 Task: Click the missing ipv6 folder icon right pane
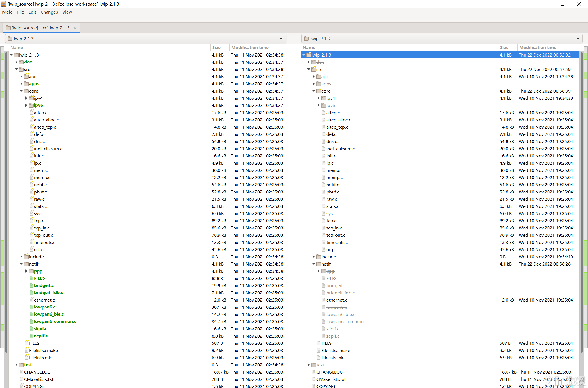tap(324, 105)
